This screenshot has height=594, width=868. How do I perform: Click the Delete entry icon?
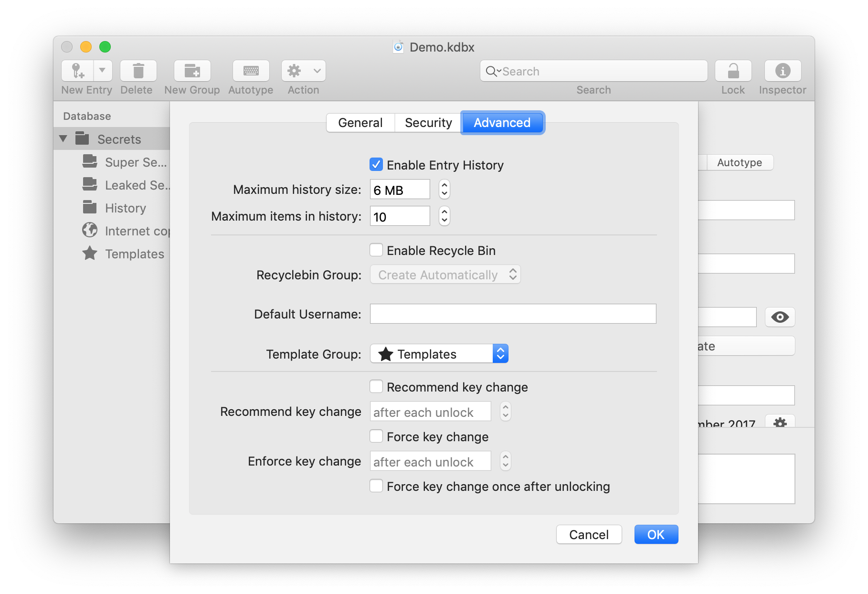tap(138, 71)
